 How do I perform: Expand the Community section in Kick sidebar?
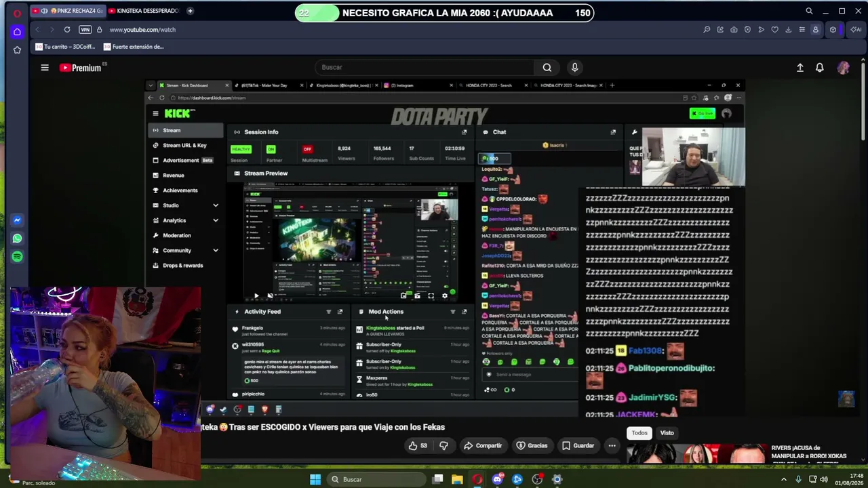pyautogui.click(x=216, y=251)
